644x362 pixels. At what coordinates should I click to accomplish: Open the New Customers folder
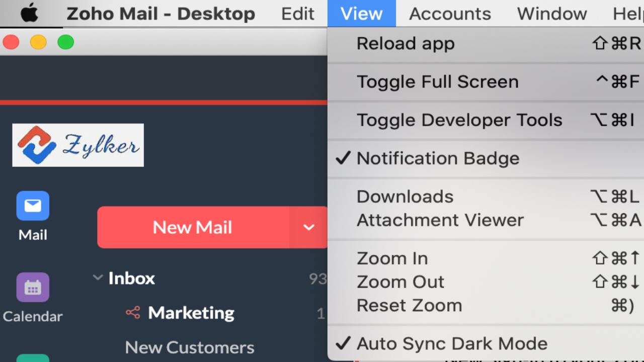pyautogui.click(x=190, y=347)
